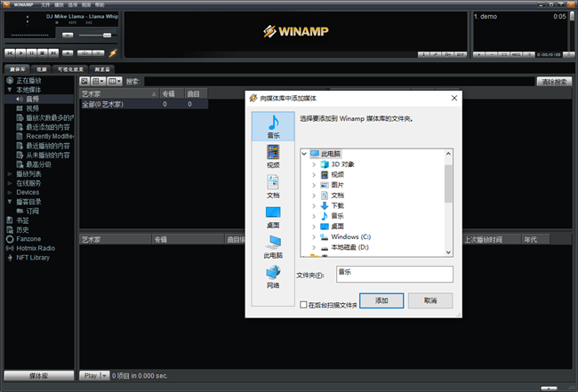Viewport: 578px width, 392px height.
Task: Click the 文件夹 folder name input field
Action: [393, 275]
